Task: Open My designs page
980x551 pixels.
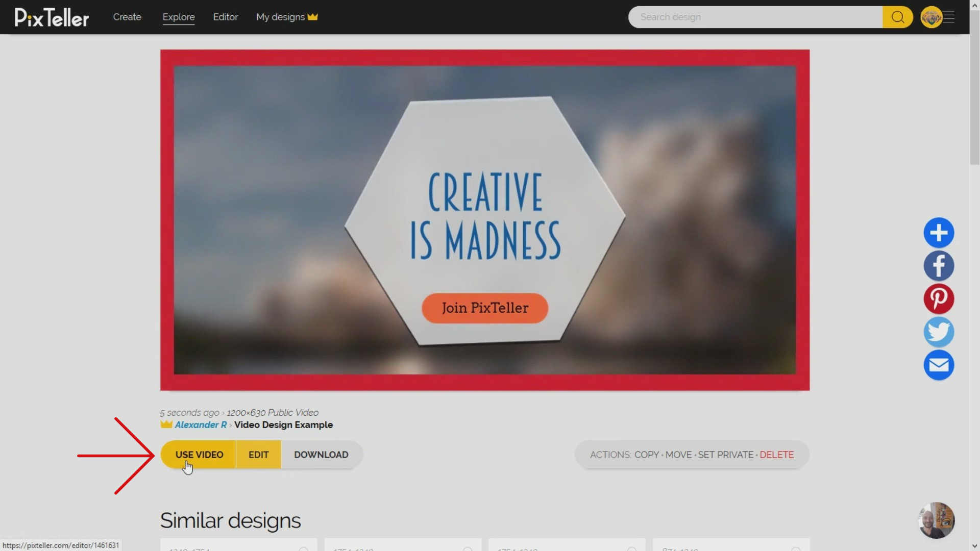Action: [280, 17]
